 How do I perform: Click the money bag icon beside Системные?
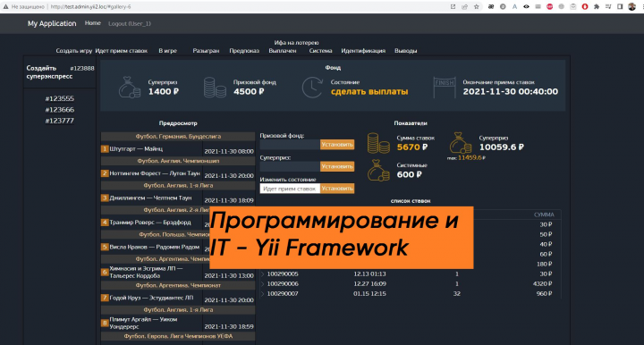click(378, 171)
